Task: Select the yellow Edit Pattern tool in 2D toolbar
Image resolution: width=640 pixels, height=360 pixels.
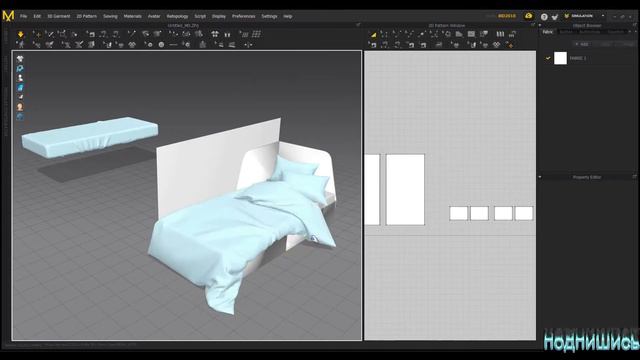Action: coord(373,35)
